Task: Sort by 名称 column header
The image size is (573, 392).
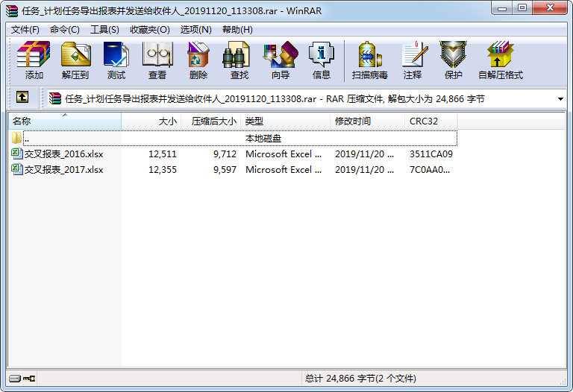Action: 65,121
